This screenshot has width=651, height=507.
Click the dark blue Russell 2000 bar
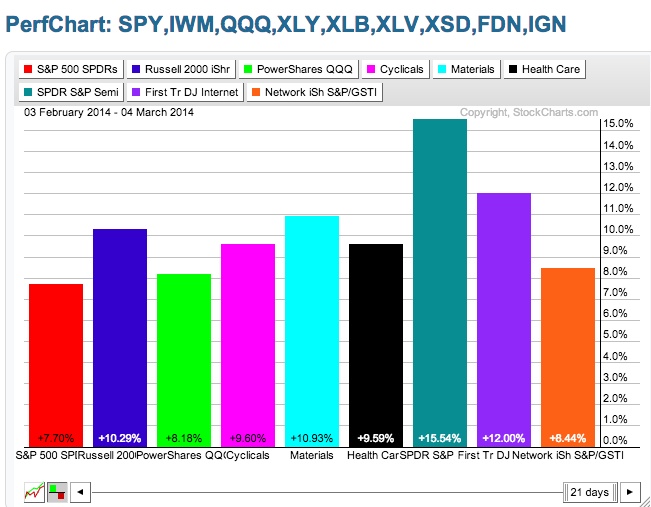point(120,338)
